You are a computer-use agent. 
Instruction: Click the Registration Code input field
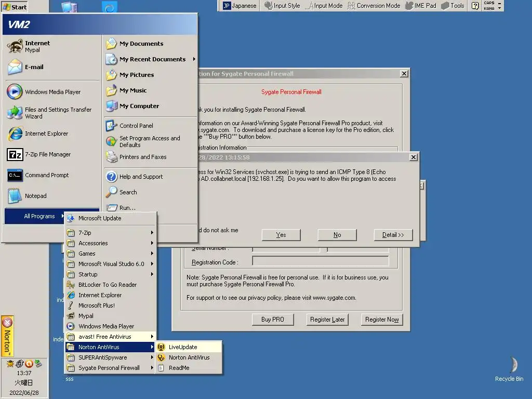tap(320, 261)
